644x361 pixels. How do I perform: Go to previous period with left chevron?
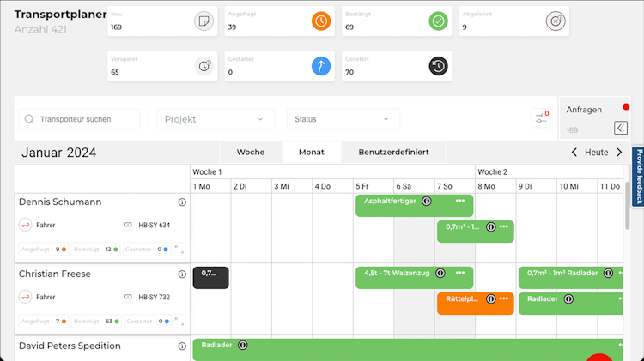(574, 153)
